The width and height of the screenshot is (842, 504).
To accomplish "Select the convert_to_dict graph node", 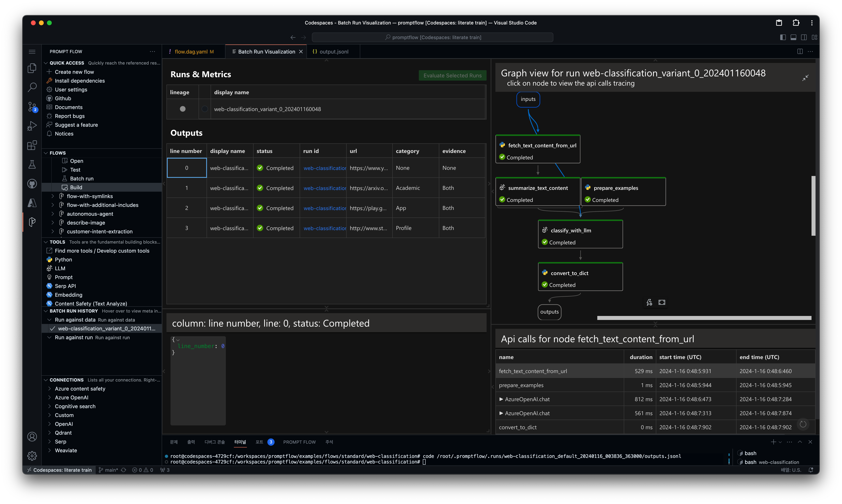I will tap(580, 277).
